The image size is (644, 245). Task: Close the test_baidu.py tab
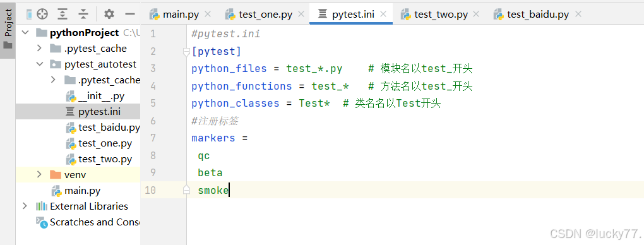coord(578,15)
